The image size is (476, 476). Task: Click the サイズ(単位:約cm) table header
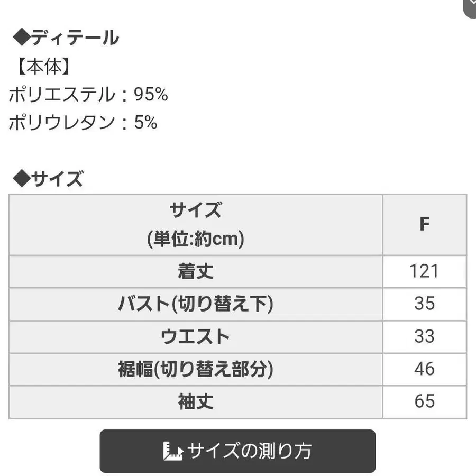click(196, 225)
